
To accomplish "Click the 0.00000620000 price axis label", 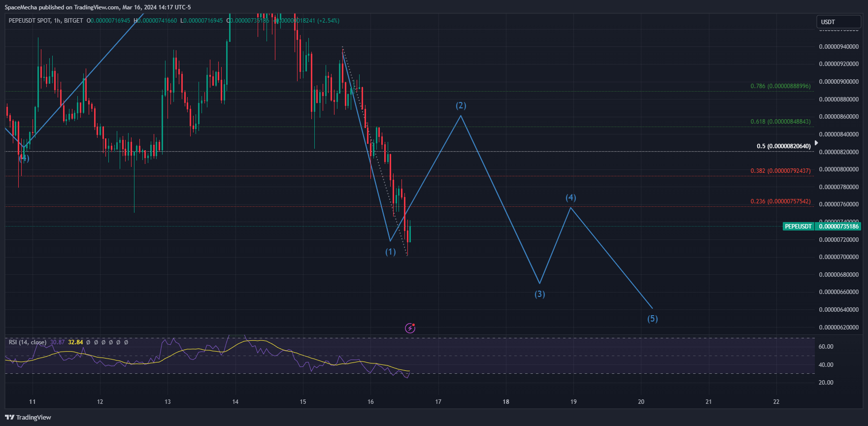I will pyautogui.click(x=839, y=328).
